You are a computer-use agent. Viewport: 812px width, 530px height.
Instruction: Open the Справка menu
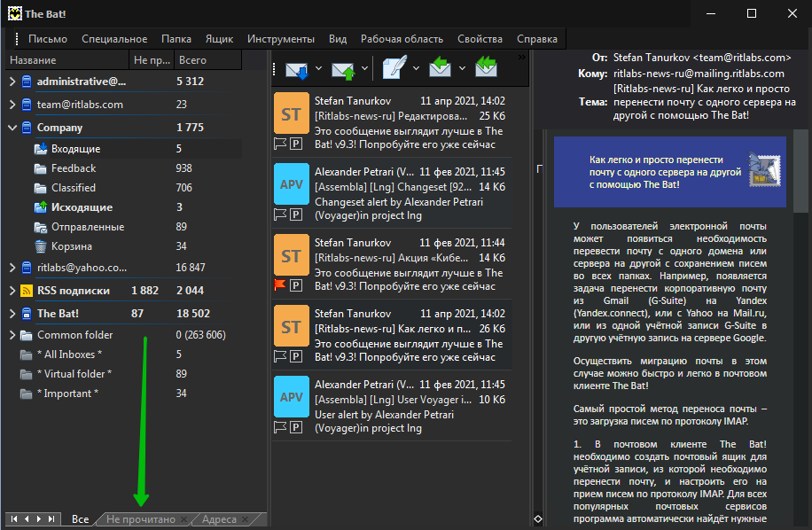pos(537,39)
